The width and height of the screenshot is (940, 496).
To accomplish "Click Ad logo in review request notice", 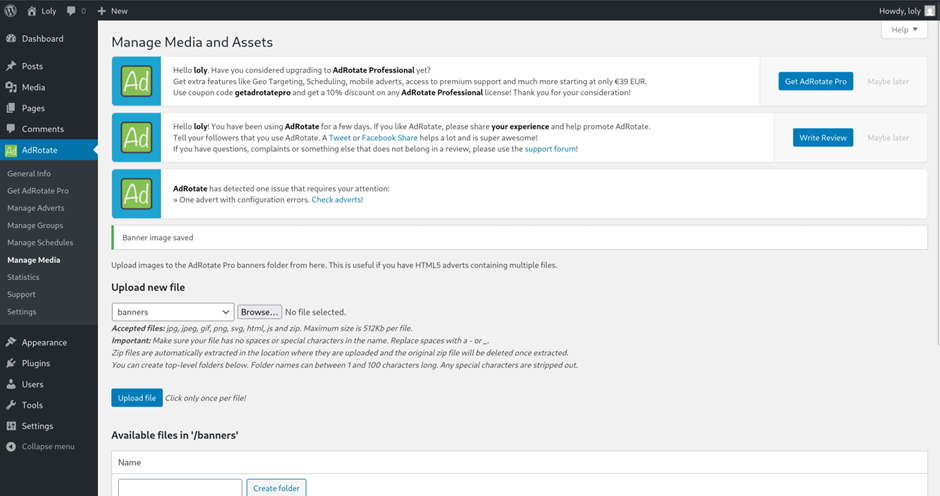I will [x=136, y=137].
